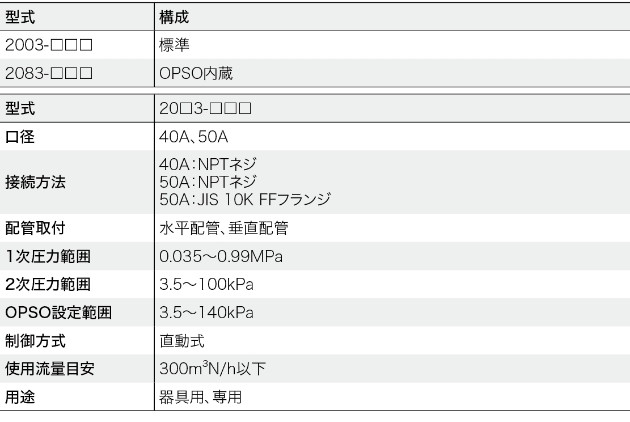630x422 pixels.
Task: Click the 配管取付 row label
Action: click(x=34, y=228)
